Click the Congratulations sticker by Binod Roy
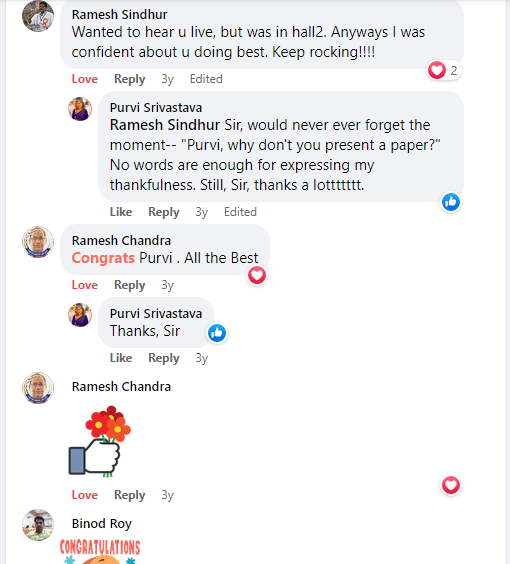 [100, 551]
